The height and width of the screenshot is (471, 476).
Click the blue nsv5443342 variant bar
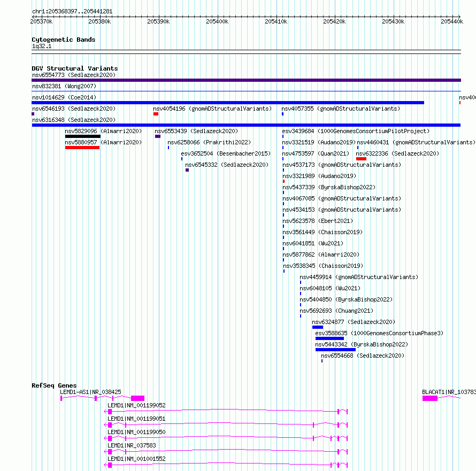(x=335, y=350)
